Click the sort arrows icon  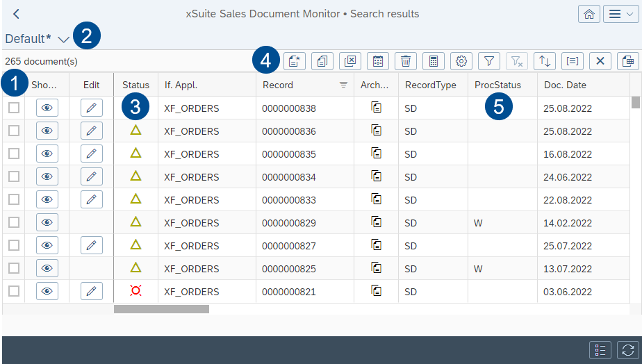pos(545,61)
